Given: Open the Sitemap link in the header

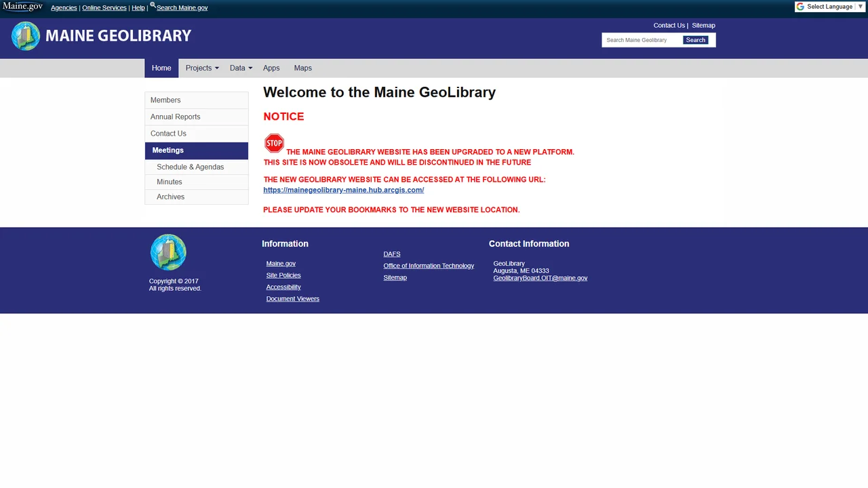Looking at the screenshot, I should 703,26.
